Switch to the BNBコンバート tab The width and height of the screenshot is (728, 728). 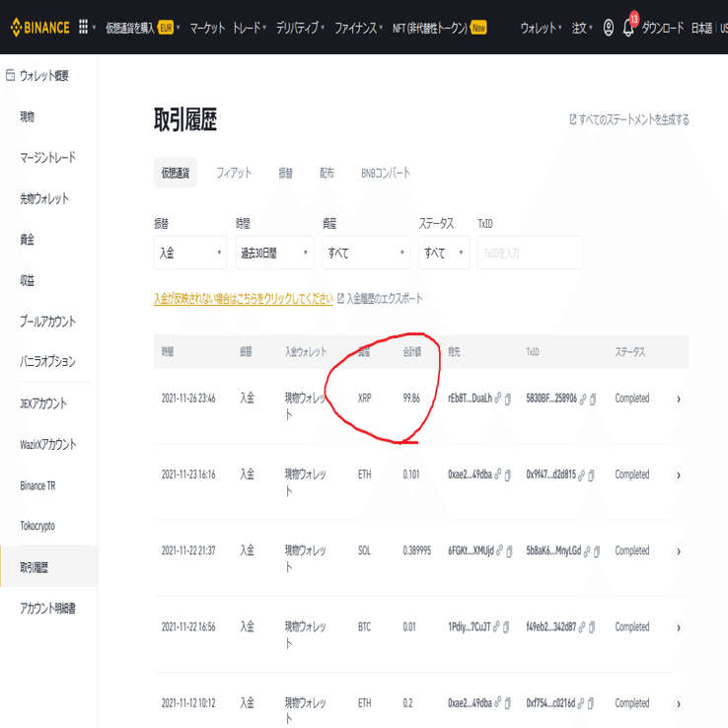(386, 174)
